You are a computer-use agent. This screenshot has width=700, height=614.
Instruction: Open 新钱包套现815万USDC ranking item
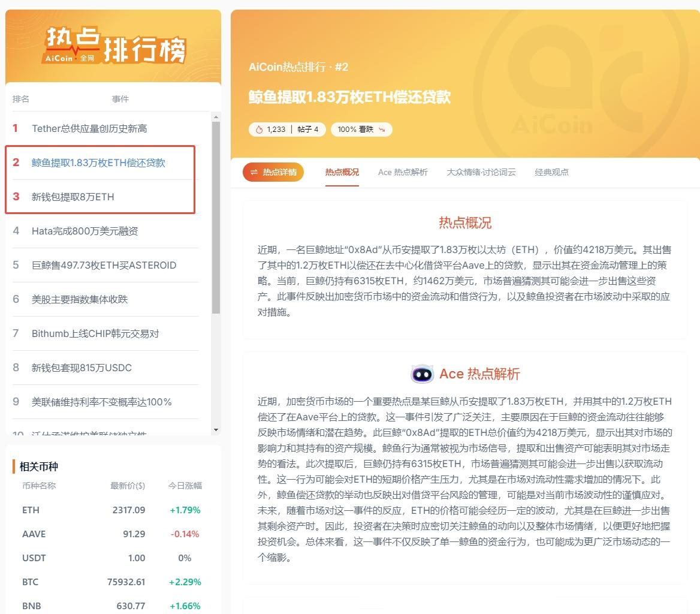[106, 368]
